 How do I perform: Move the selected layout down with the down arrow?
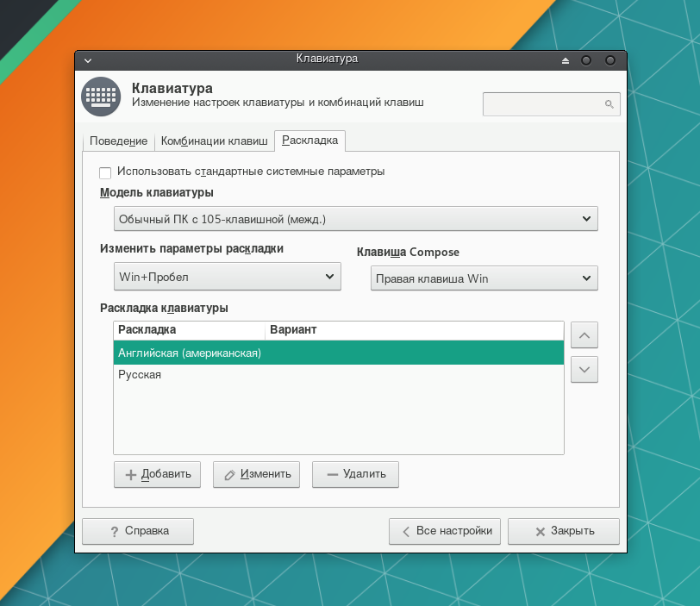click(584, 370)
